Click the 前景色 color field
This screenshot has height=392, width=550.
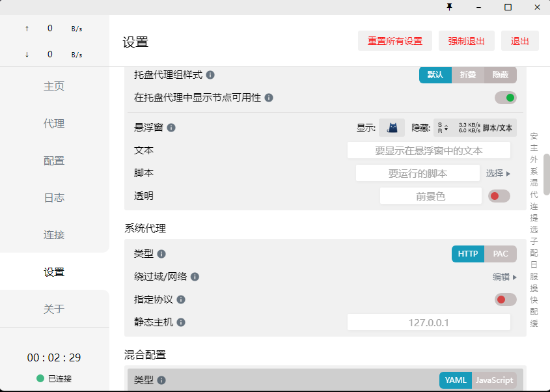coord(430,195)
